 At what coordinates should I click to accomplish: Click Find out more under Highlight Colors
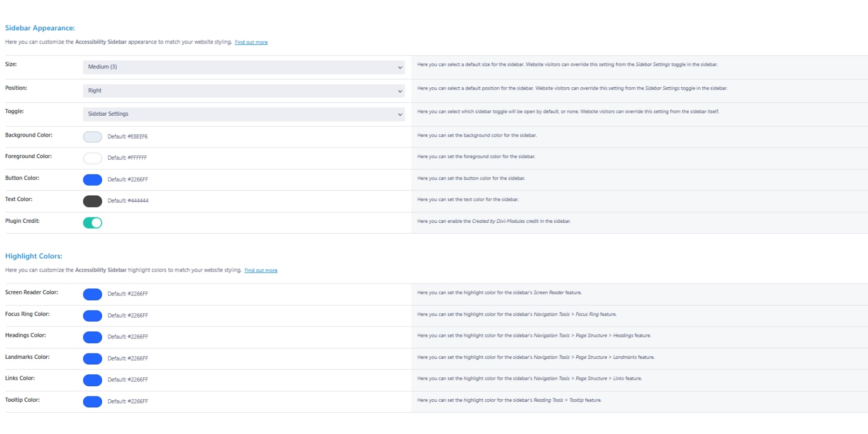[x=261, y=270]
